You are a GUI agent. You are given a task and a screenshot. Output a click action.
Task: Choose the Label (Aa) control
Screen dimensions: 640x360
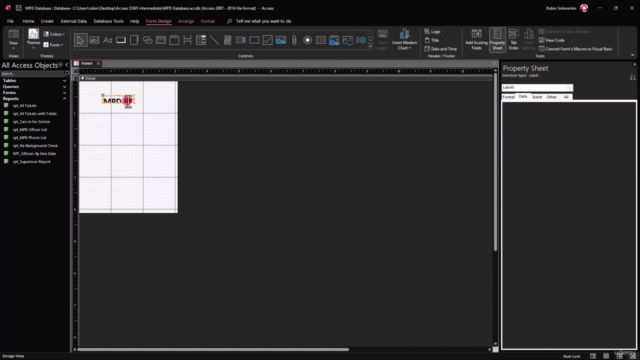(x=107, y=40)
